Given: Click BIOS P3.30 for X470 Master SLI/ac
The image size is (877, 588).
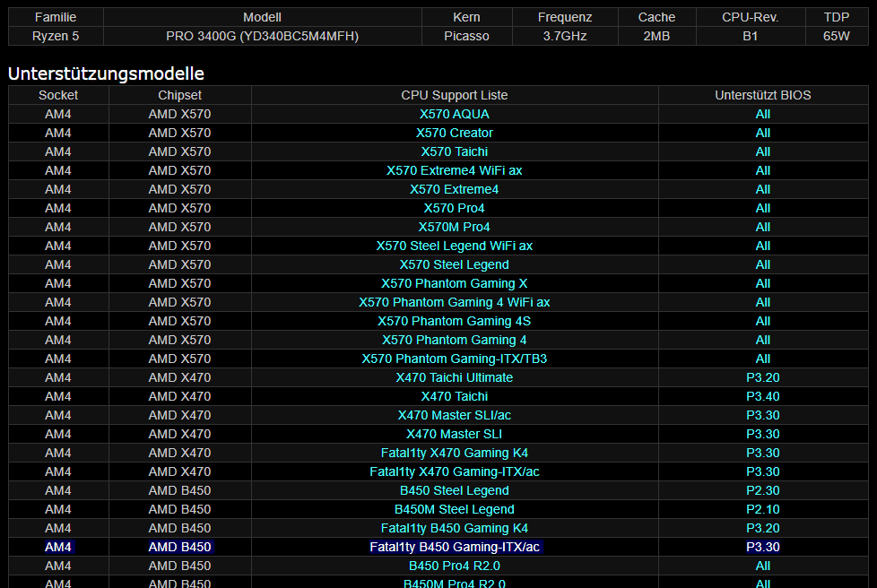Looking at the screenshot, I should [763, 415].
